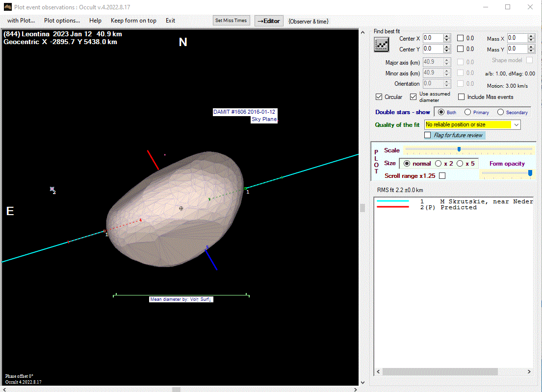Select Primary double star option

click(x=467, y=112)
